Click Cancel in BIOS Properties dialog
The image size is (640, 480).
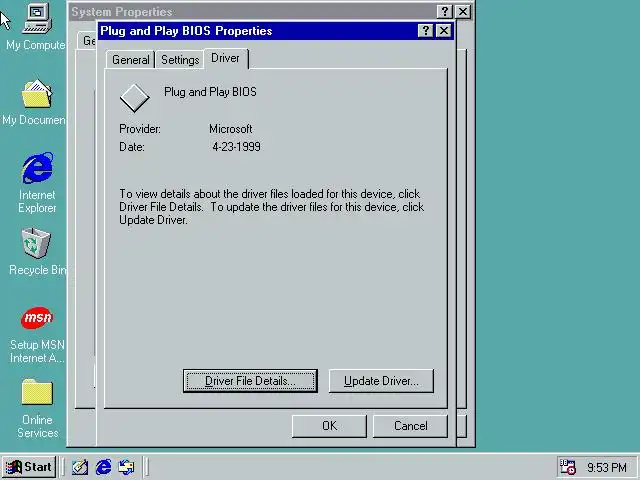coord(410,426)
